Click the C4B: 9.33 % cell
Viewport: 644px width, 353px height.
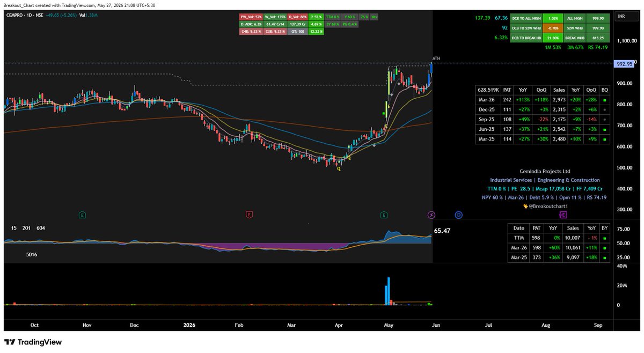point(251,31)
